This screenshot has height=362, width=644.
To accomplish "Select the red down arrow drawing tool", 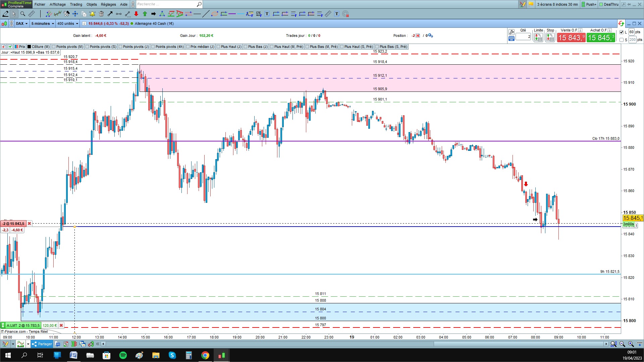I will (136, 14).
